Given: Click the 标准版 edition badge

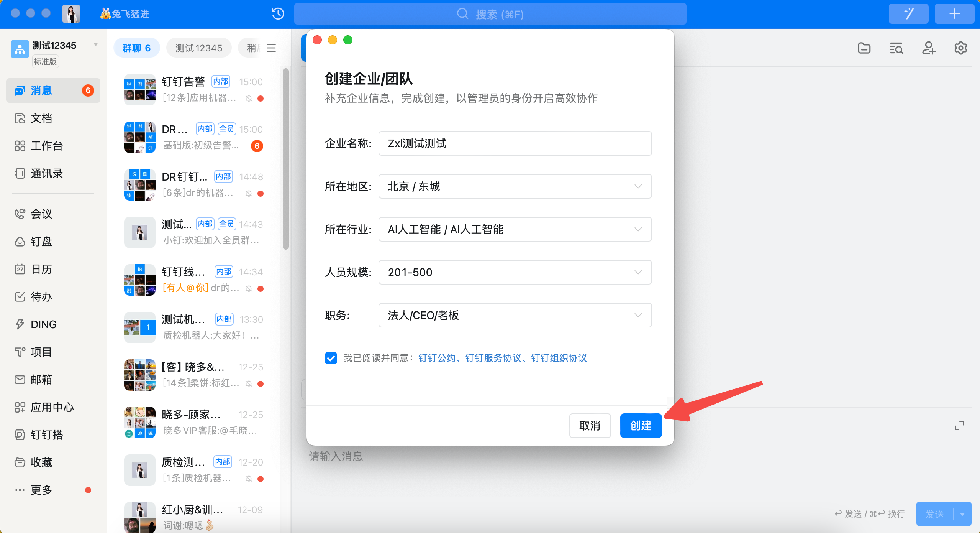Looking at the screenshot, I should tap(45, 62).
